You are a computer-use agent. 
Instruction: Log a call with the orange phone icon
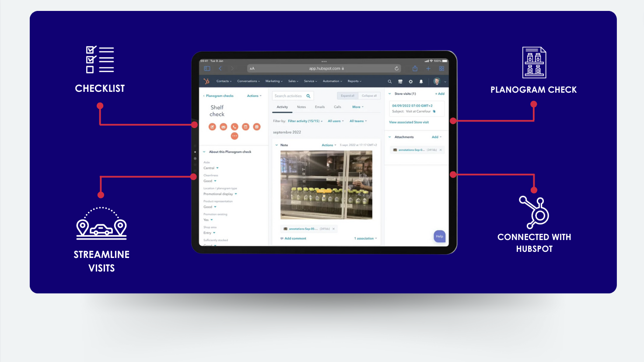click(x=234, y=127)
